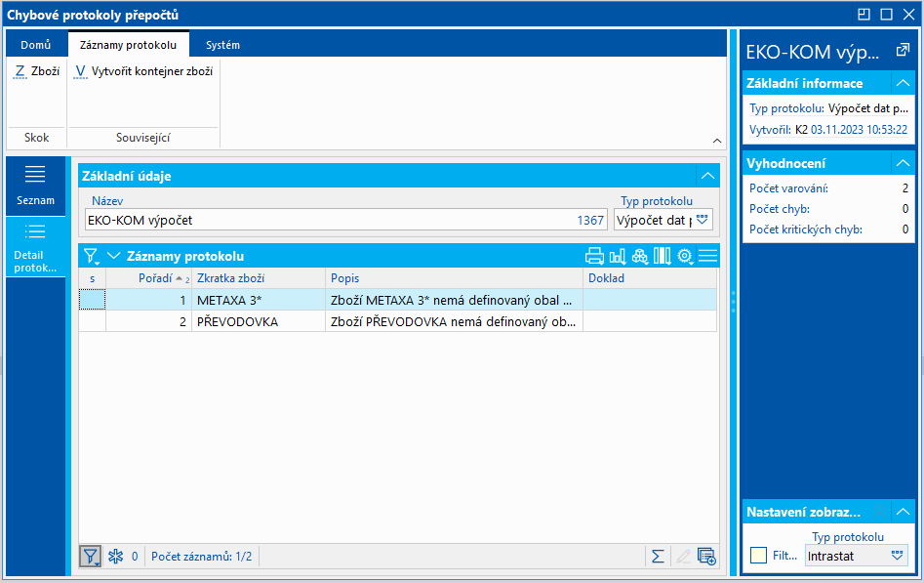This screenshot has height=583, width=924.
Task: Collapse the Základní údaje section
Action: point(707,176)
